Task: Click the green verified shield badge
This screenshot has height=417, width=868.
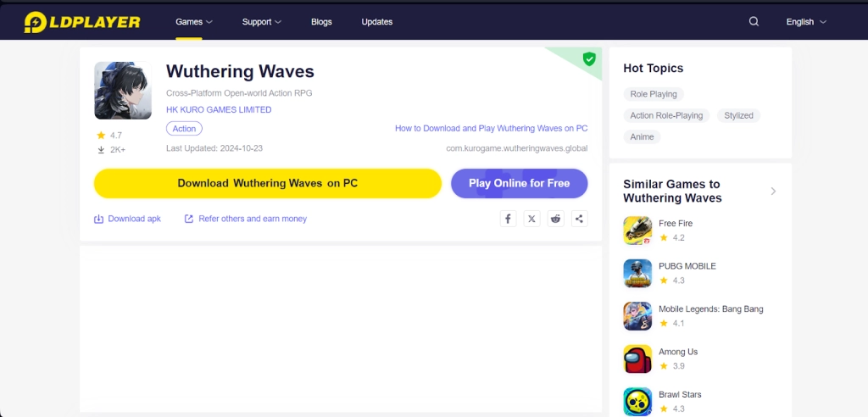Action: tap(589, 58)
